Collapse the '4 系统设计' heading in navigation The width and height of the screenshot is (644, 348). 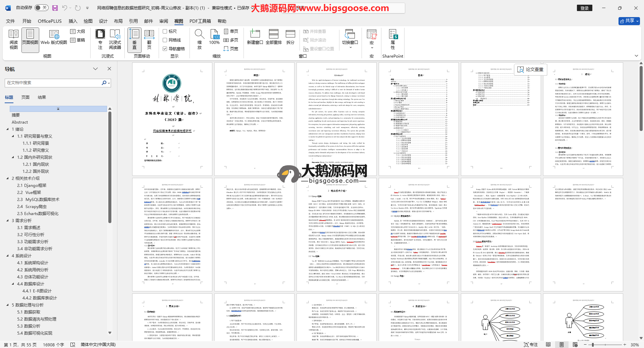(8, 256)
